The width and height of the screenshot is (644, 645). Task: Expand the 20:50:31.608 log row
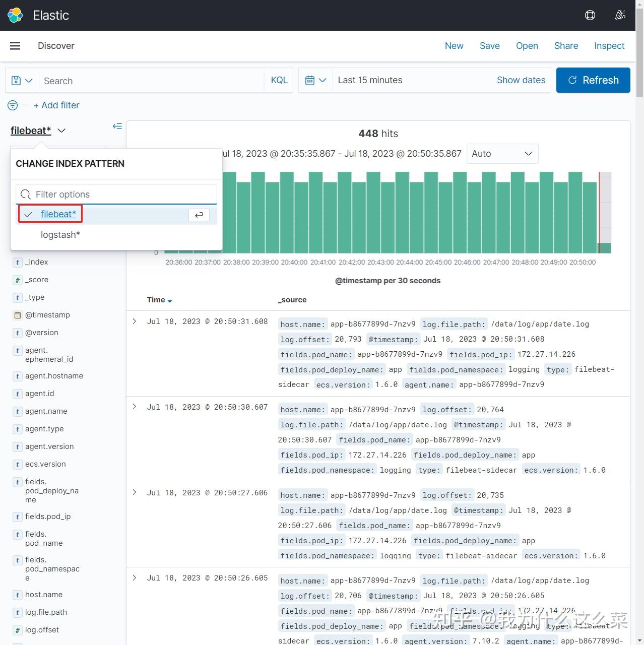click(x=135, y=321)
